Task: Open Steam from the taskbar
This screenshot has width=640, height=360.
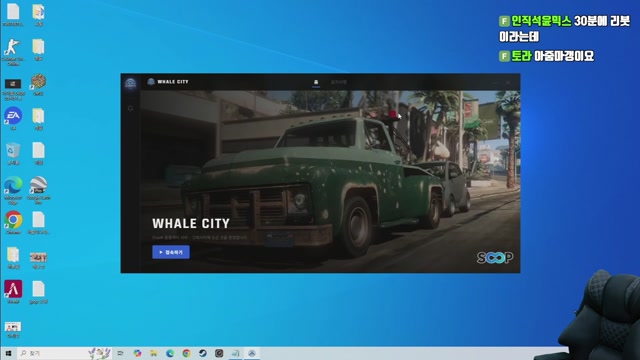Action: [202, 353]
